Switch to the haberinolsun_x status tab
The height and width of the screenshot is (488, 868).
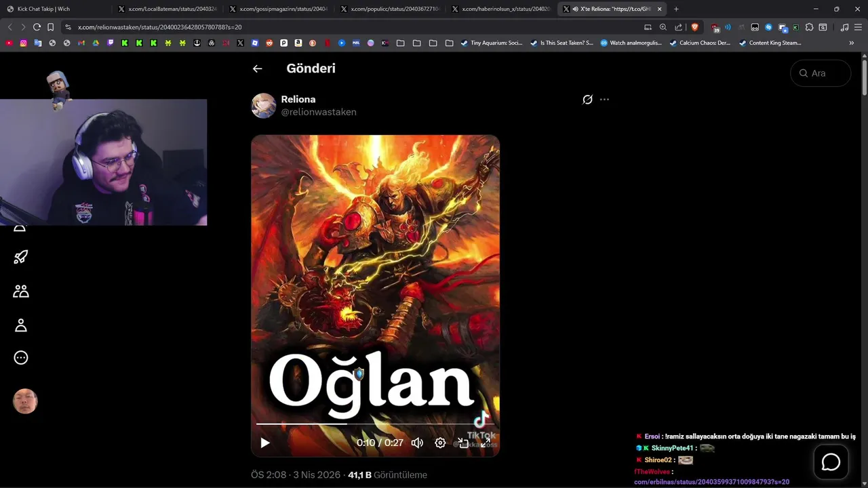[x=500, y=9]
